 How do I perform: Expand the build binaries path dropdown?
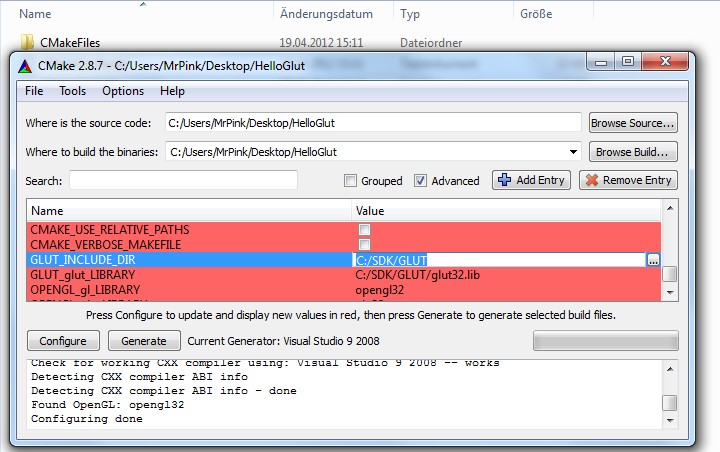click(x=573, y=153)
